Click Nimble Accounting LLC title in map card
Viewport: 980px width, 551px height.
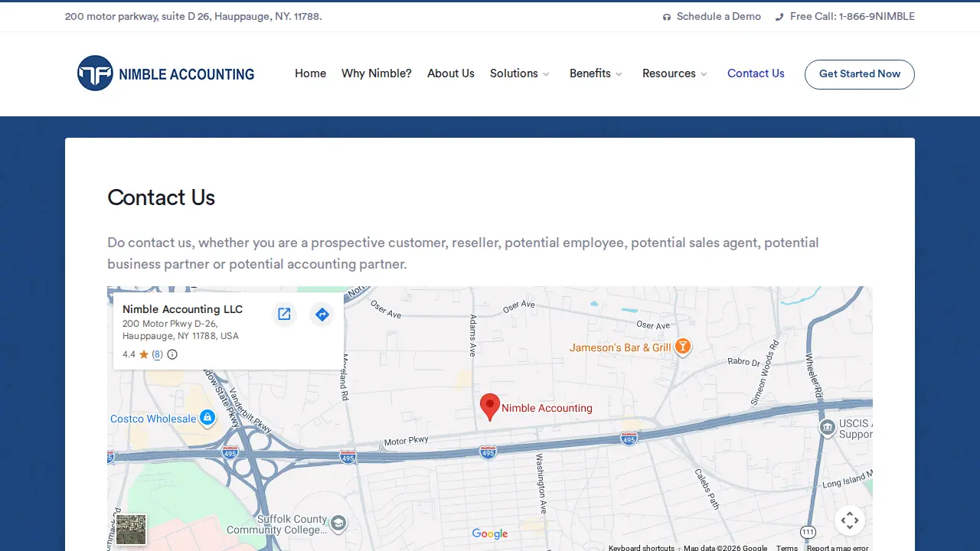182,309
